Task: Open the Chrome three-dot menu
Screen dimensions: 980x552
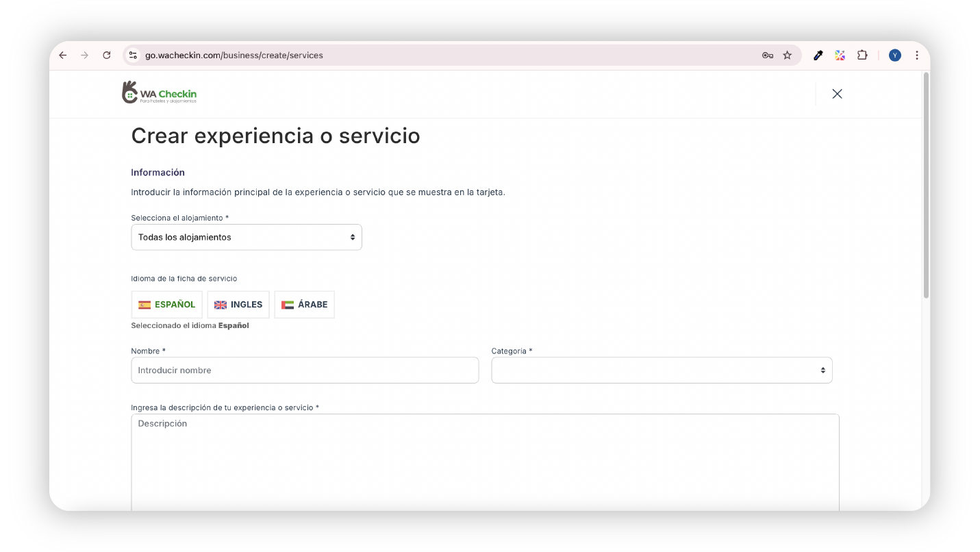Action: click(916, 55)
